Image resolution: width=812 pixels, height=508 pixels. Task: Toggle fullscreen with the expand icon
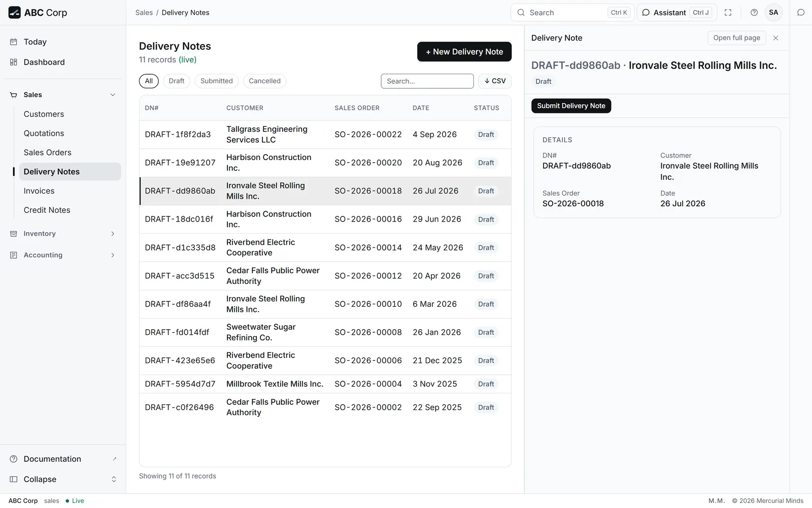[x=728, y=13]
